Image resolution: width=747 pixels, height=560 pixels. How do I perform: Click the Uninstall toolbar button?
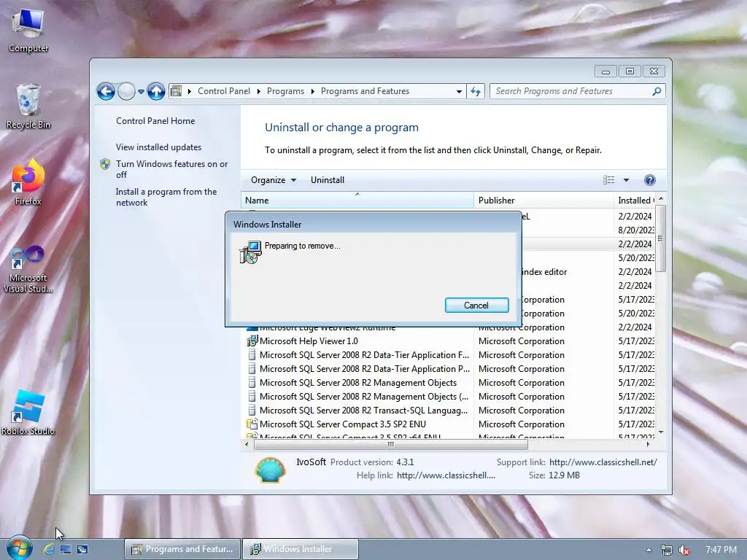pos(328,180)
